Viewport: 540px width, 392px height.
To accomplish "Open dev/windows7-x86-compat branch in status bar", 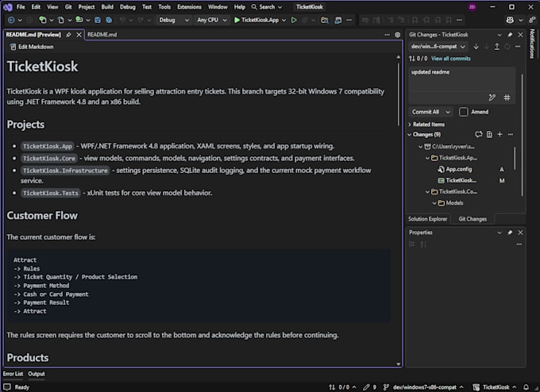I will tap(423, 387).
